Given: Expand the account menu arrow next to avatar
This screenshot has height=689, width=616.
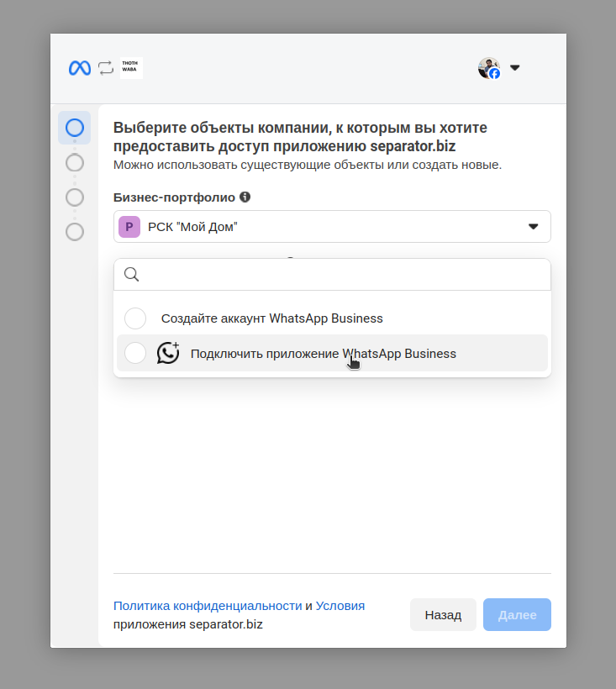Looking at the screenshot, I should pos(515,68).
